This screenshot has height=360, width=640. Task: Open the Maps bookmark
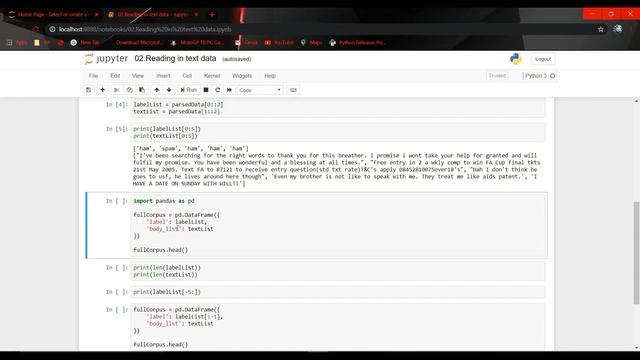point(312,42)
